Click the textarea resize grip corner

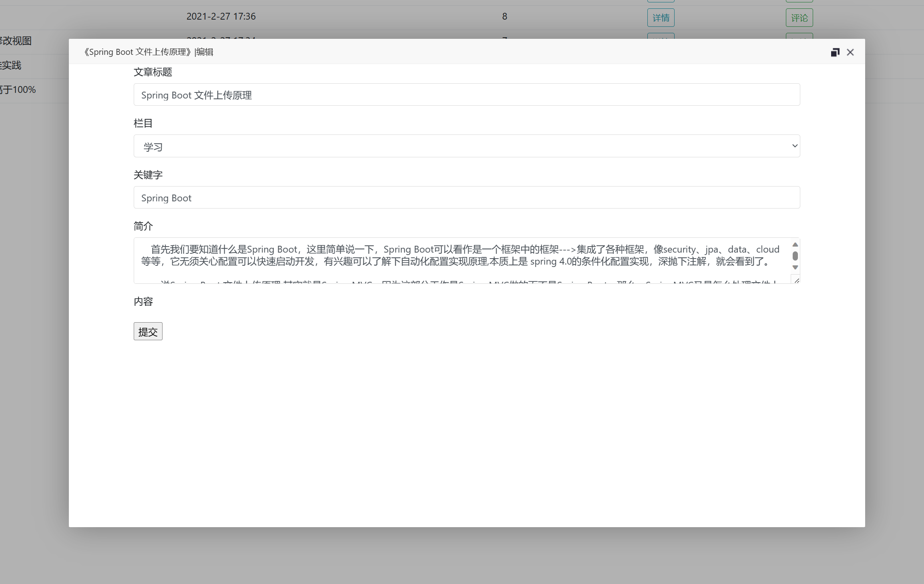point(796,281)
